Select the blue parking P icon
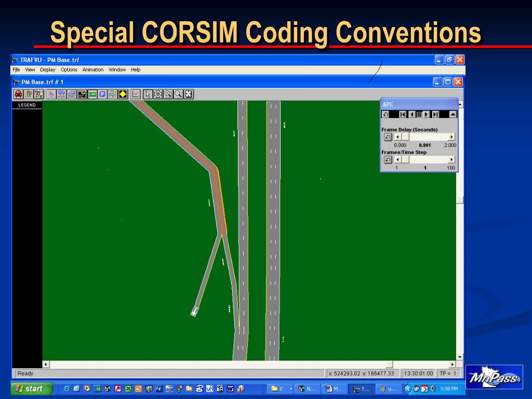This screenshot has height=399, width=532. tap(102, 94)
